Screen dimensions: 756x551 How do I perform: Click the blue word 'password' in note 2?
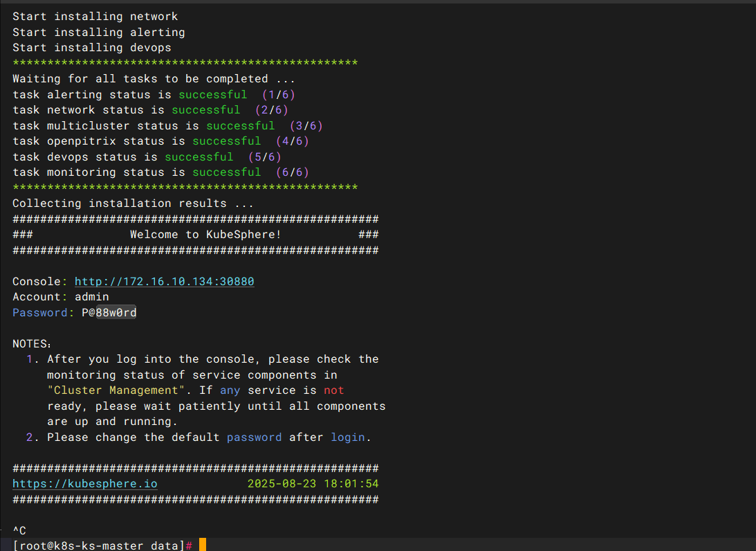tap(254, 437)
